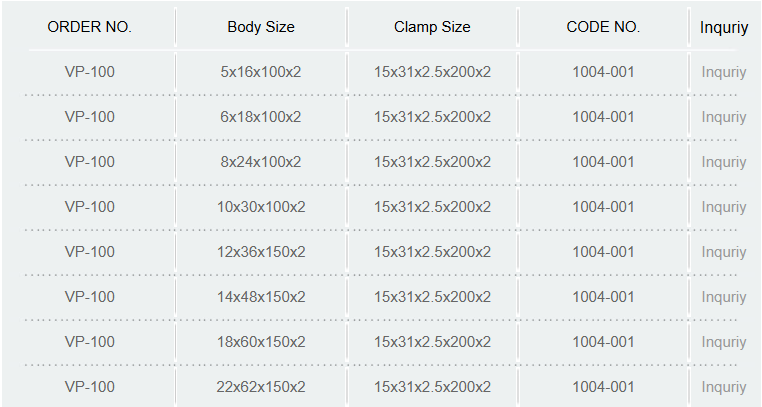Open Inquriy link for 14x48x150x2 row

(x=724, y=297)
